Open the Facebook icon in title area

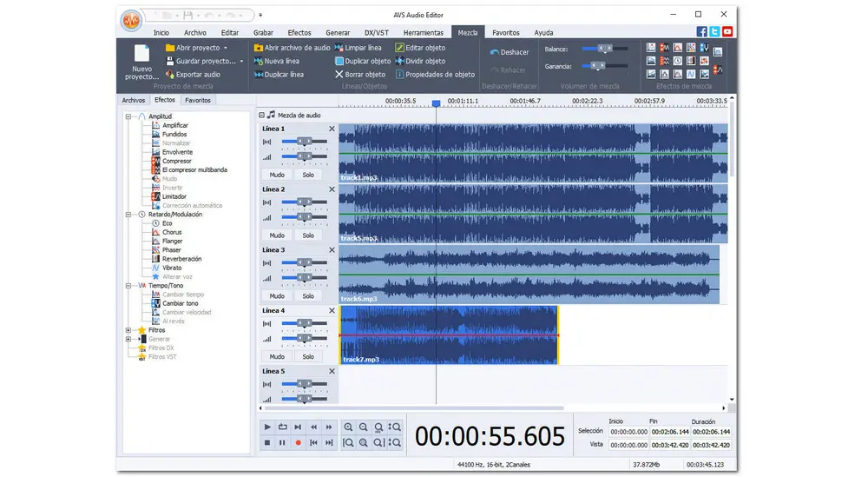(702, 31)
